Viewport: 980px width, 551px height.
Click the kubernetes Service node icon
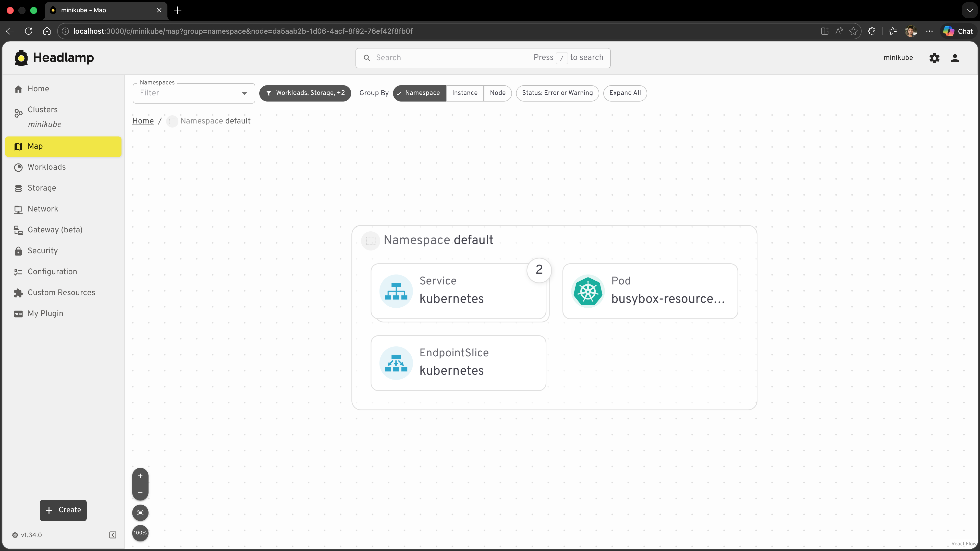[396, 291]
